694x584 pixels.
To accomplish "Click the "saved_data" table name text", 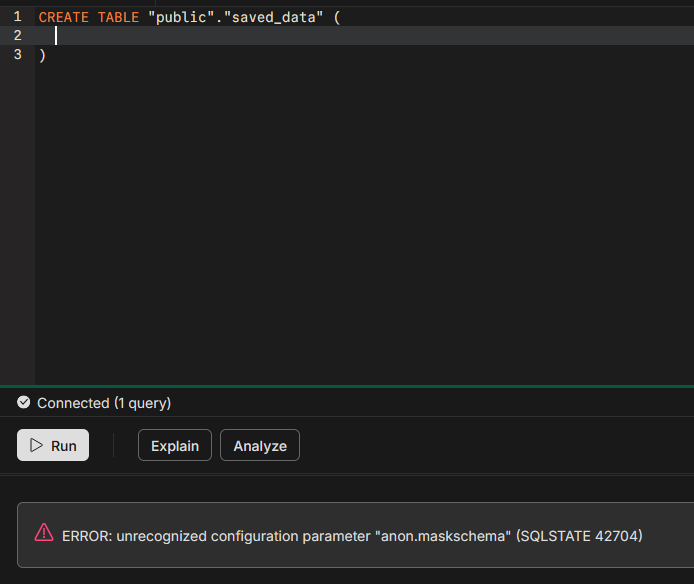I will click(x=274, y=17).
